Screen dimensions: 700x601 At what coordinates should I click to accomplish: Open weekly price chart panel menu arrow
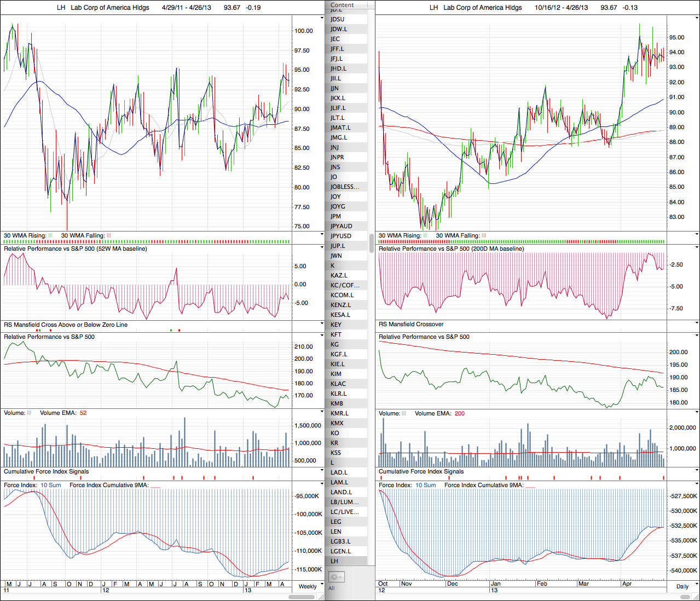[x=322, y=17]
